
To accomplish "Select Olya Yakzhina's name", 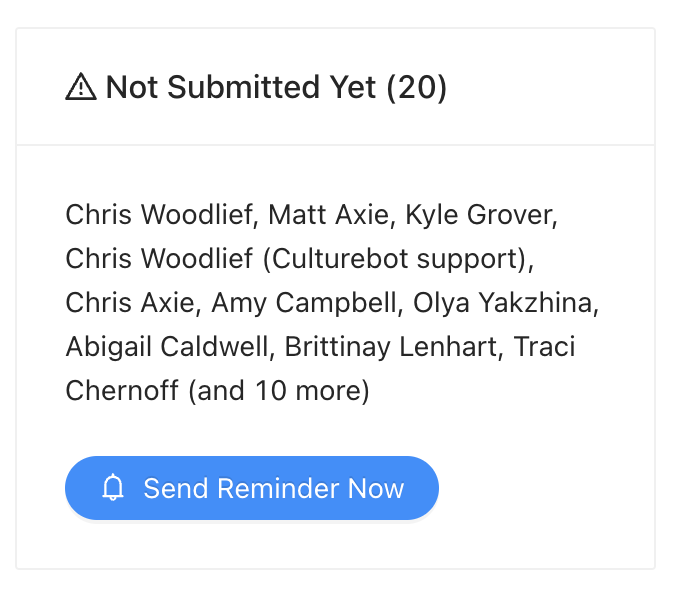I will tap(505, 303).
